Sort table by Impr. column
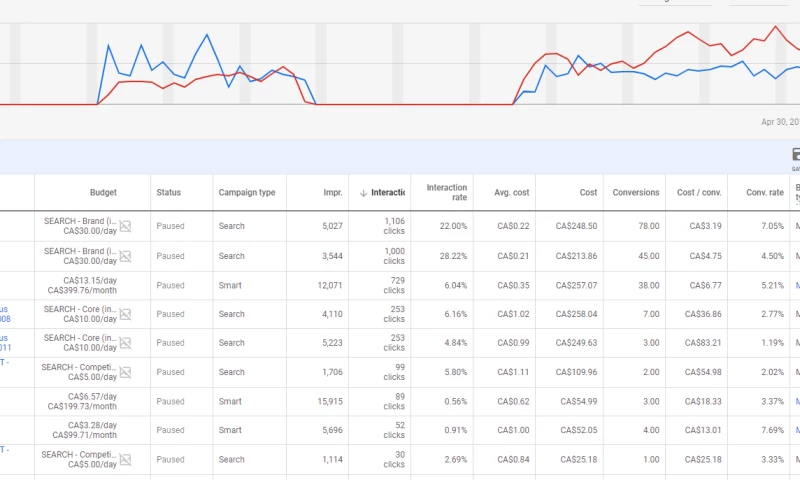800x480 pixels. 333,193
